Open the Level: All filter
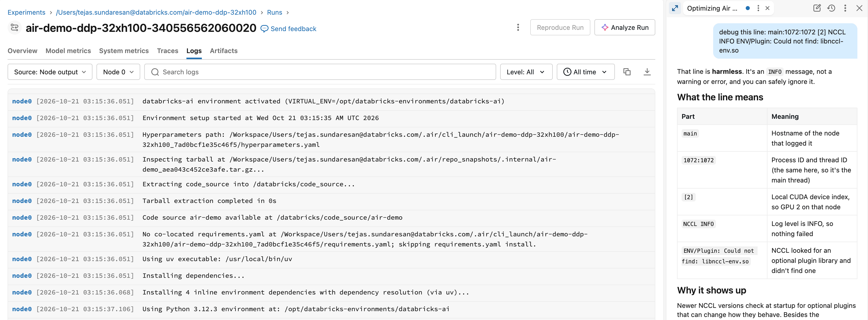Image resolution: width=868 pixels, height=320 pixels. tap(526, 72)
